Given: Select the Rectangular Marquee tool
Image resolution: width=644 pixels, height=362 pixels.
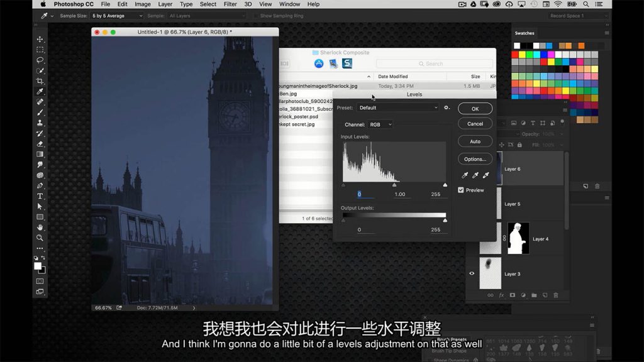Looking at the screenshot, I should [x=40, y=50].
